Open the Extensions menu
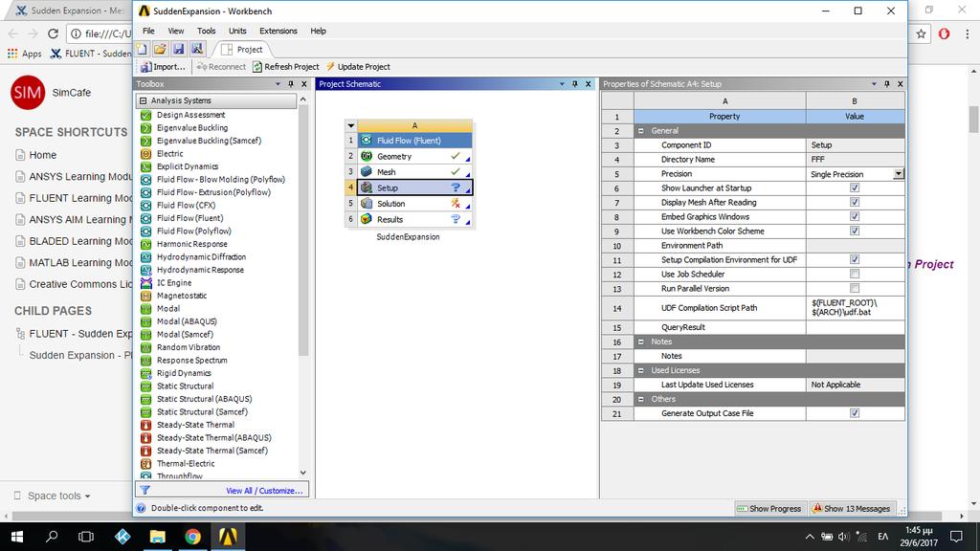Viewport: 980px width, 551px height. coord(278,31)
